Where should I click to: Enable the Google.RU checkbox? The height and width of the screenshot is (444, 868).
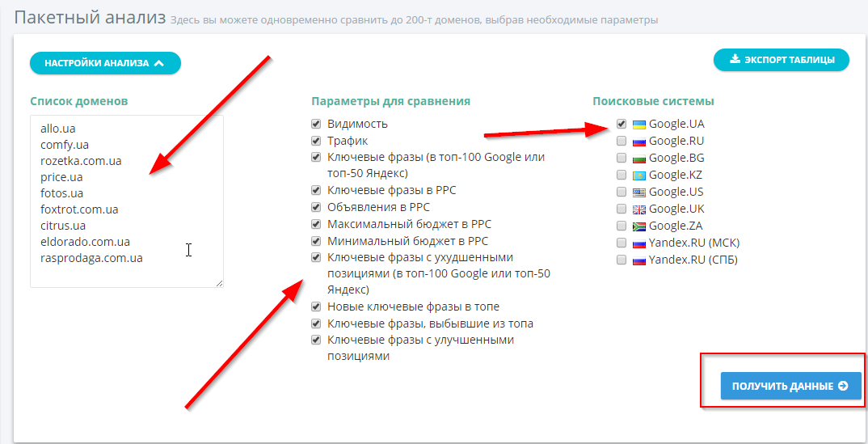pyautogui.click(x=622, y=142)
